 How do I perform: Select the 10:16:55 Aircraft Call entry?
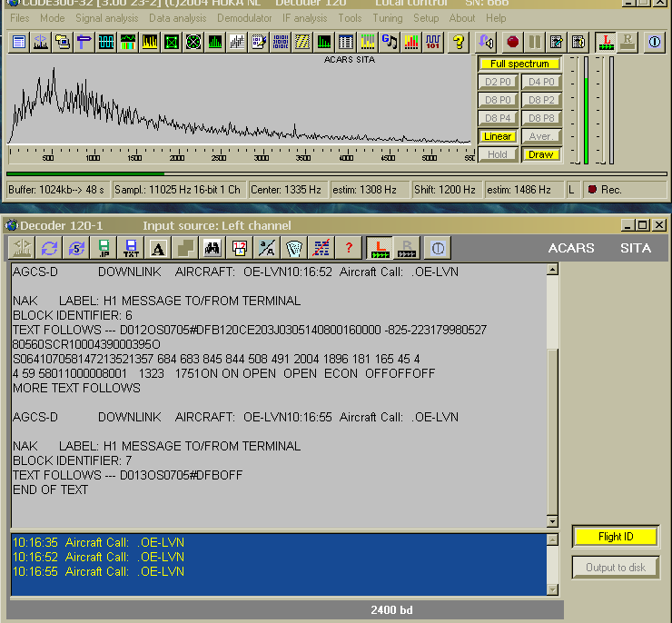click(x=99, y=571)
